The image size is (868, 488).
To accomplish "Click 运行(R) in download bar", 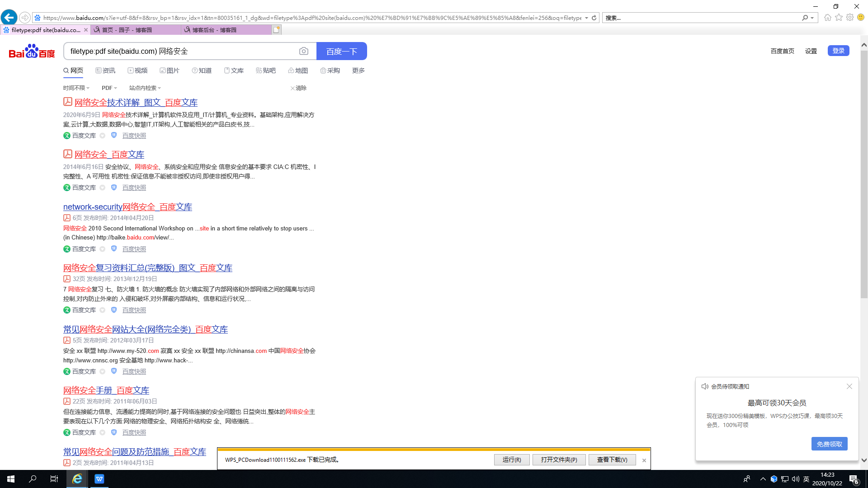I will (511, 460).
